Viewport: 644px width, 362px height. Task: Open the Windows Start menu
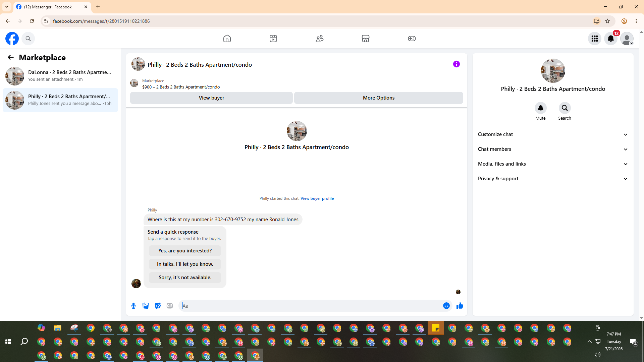8,342
